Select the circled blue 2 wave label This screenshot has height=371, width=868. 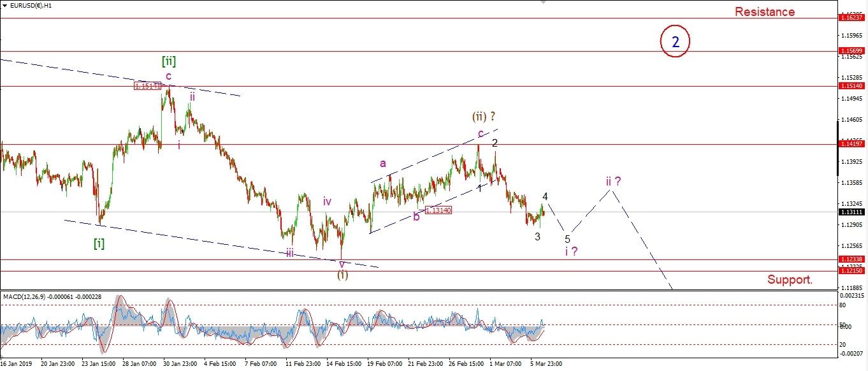676,41
